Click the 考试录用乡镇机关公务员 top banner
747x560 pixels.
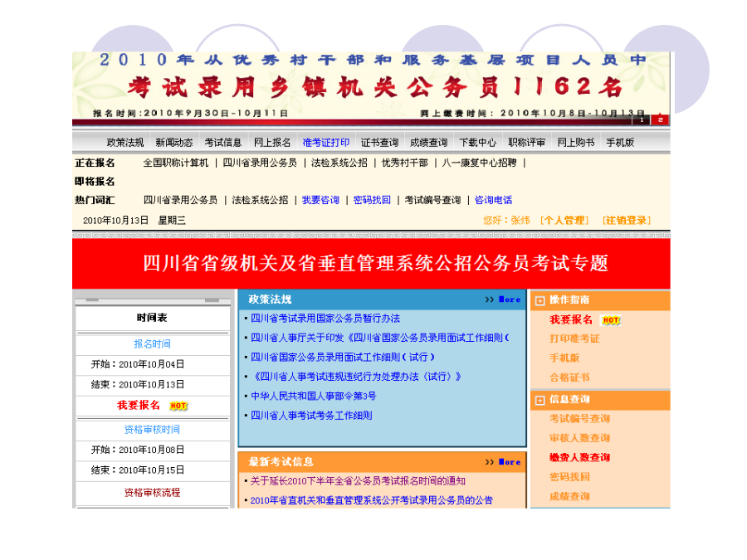point(371,87)
